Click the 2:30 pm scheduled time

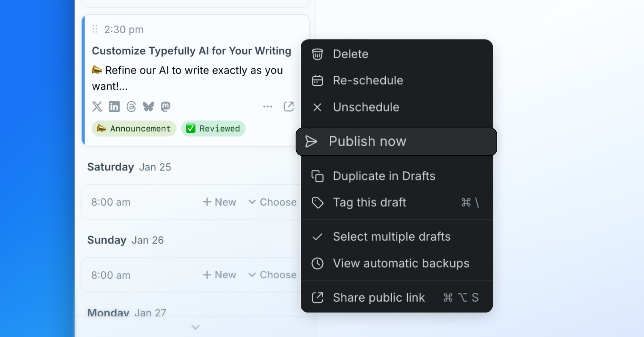[124, 30]
